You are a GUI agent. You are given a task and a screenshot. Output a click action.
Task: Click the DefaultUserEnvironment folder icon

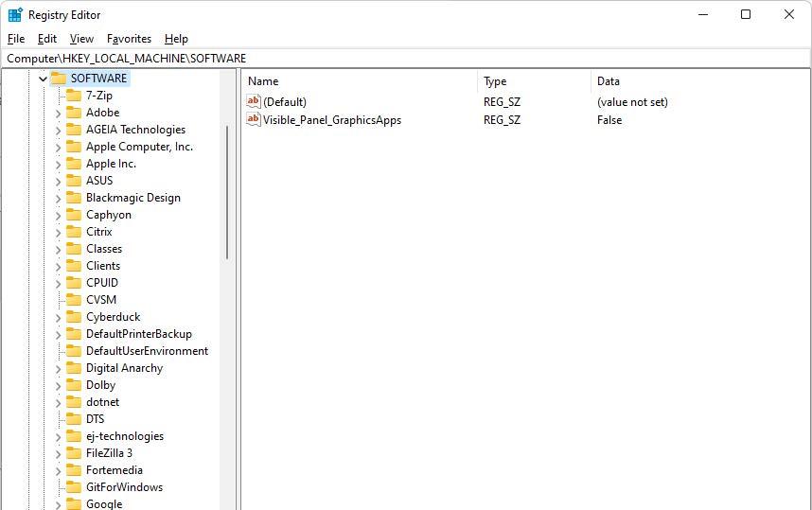(x=74, y=351)
